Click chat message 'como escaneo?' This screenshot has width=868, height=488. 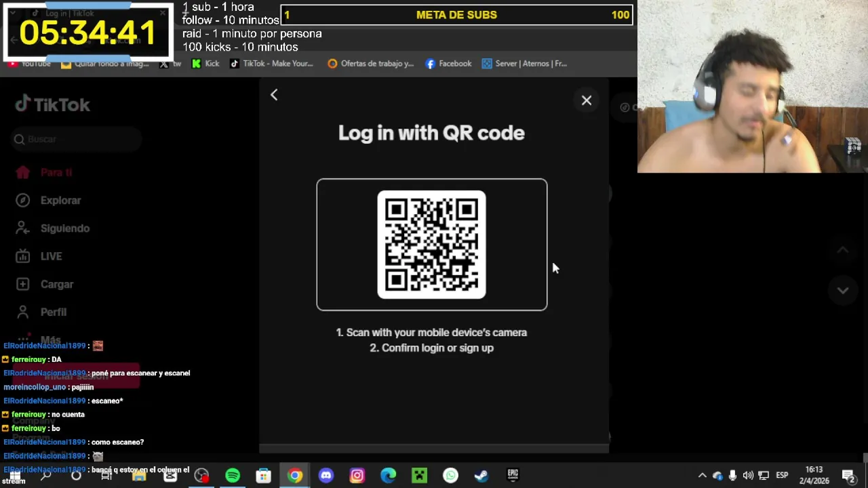117,442
